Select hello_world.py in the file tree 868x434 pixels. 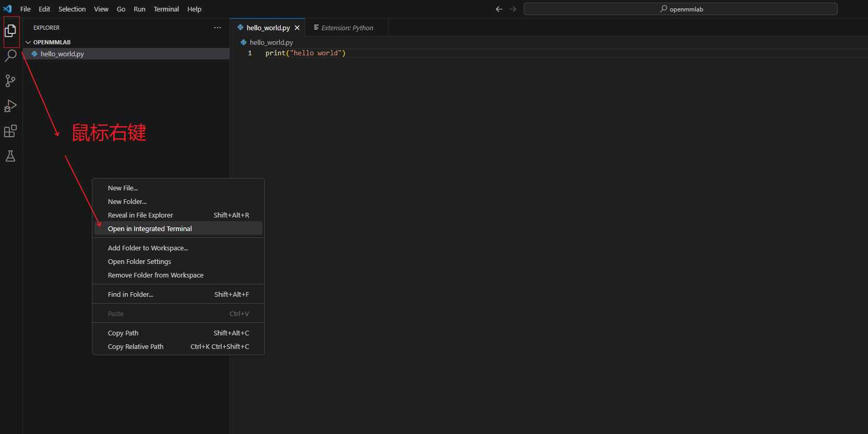click(x=62, y=54)
